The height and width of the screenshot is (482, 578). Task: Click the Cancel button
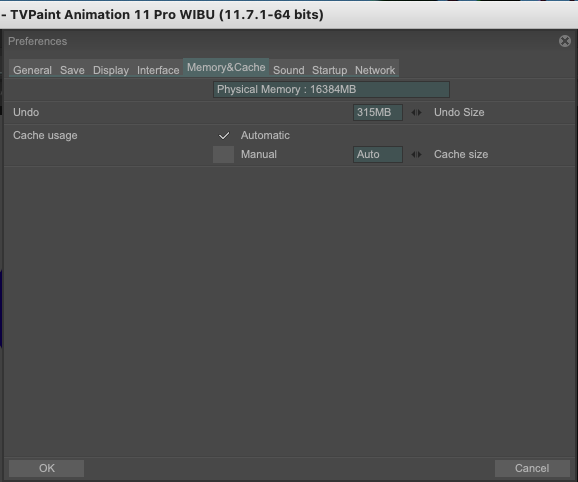(x=532, y=468)
